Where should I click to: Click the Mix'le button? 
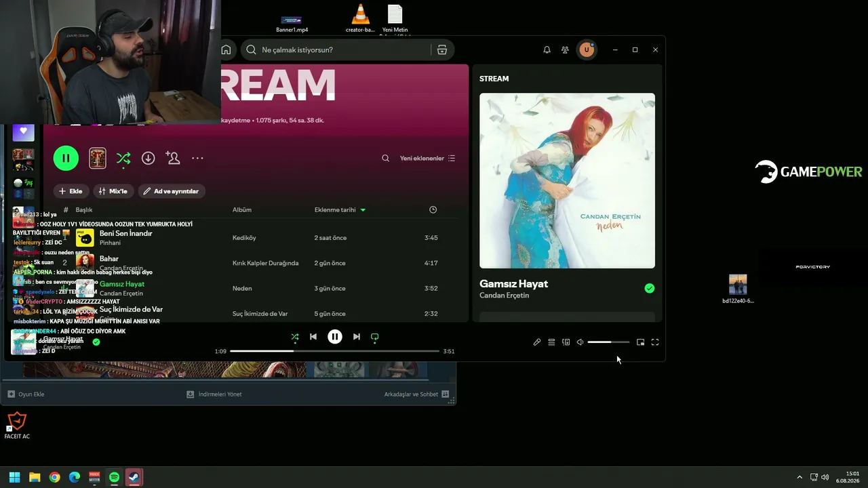click(x=113, y=191)
